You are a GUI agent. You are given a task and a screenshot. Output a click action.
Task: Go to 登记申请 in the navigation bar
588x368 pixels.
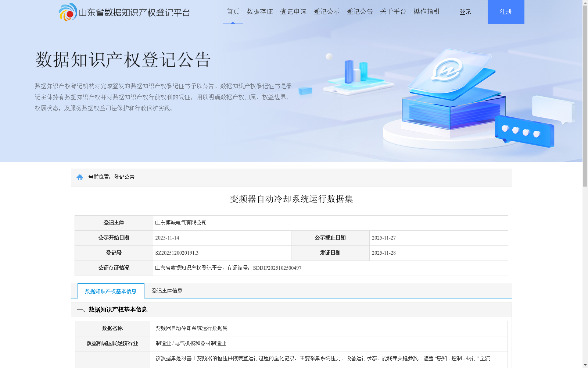point(293,12)
